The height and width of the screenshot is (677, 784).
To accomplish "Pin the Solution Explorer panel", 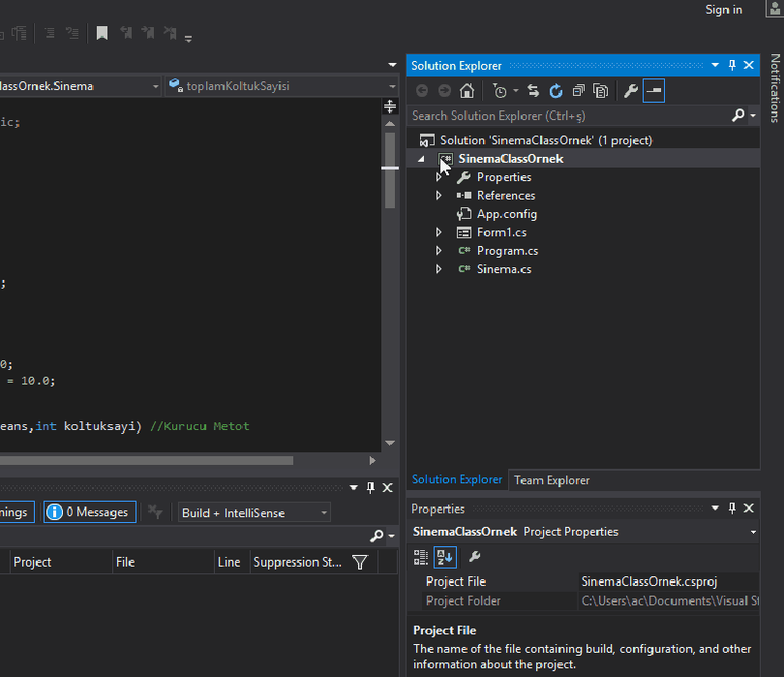I will (732, 65).
